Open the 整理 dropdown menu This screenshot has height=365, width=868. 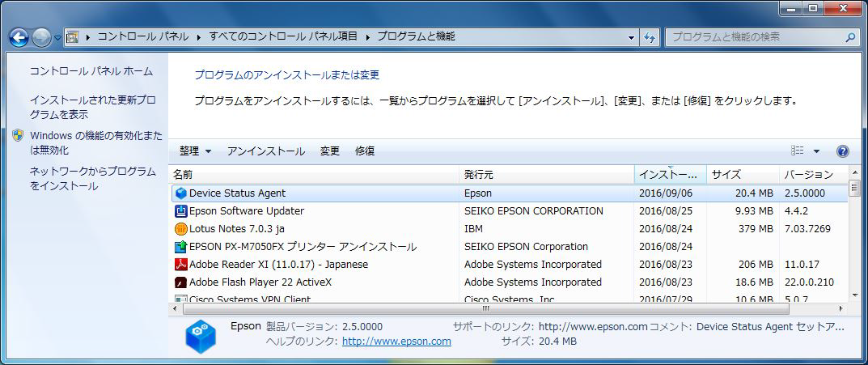(195, 151)
